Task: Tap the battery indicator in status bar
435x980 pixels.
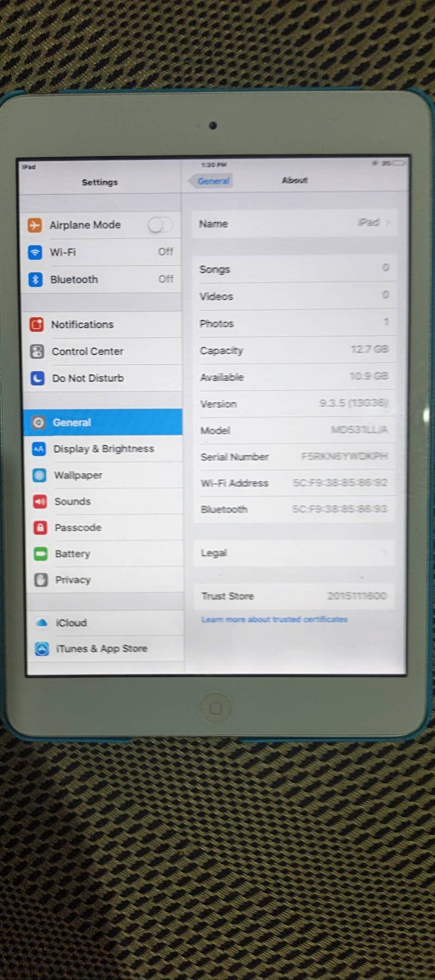Action: click(x=398, y=162)
